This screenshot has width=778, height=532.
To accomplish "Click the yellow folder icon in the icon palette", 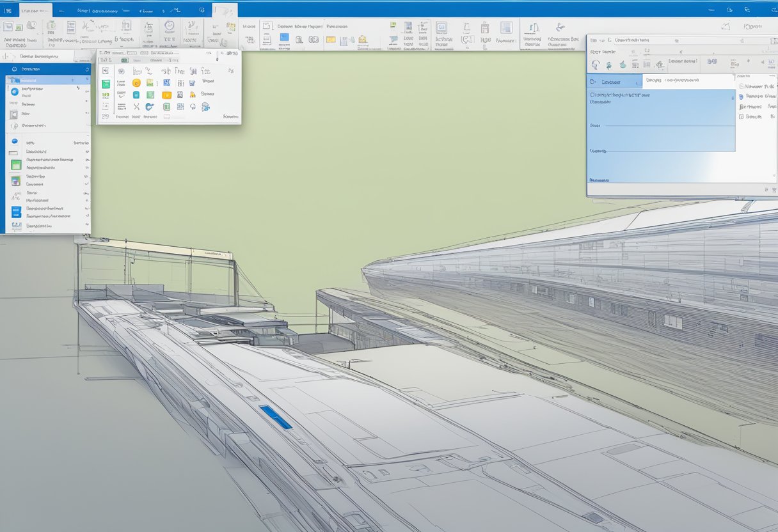I will click(x=166, y=95).
